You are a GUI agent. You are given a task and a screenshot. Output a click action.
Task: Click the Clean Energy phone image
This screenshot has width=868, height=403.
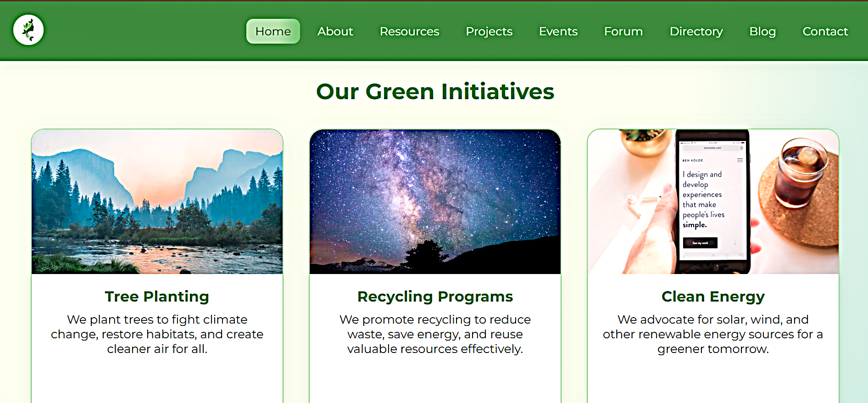[713, 201]
